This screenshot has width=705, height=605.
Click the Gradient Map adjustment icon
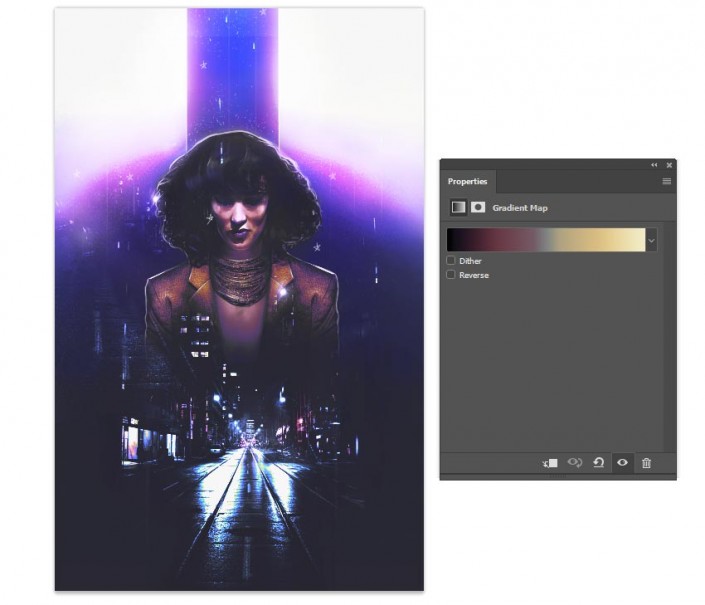point(458,207)
